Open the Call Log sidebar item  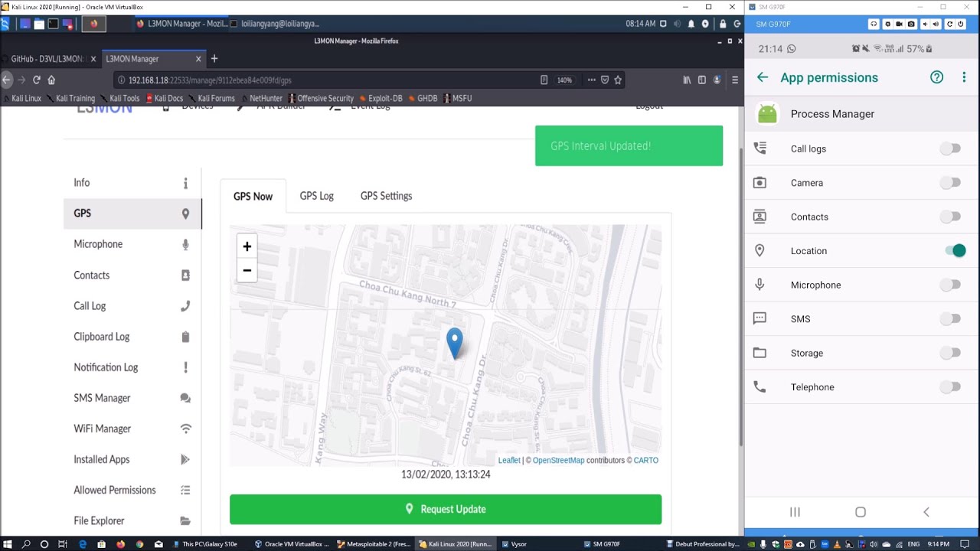pos(132,306)
